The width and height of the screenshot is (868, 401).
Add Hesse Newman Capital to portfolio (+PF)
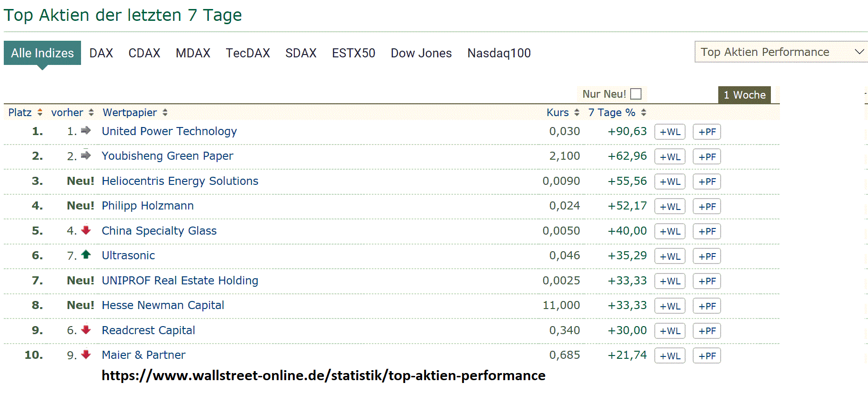(x=706, y=306)
